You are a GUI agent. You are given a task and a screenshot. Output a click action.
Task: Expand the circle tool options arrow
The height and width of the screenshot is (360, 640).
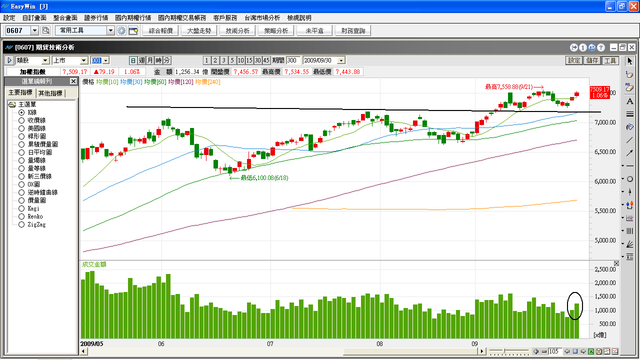[x=623, y=179]
